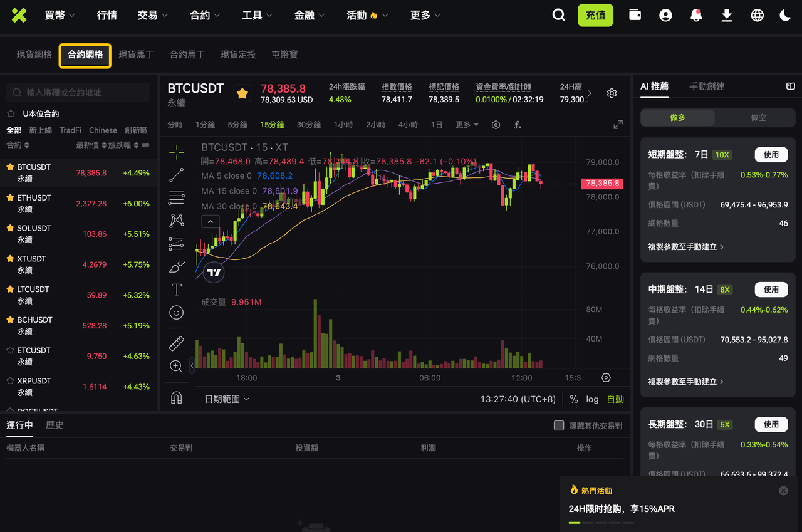Favorite ETCUSDT with its star

pyautogui.click(x=10, y=350)
